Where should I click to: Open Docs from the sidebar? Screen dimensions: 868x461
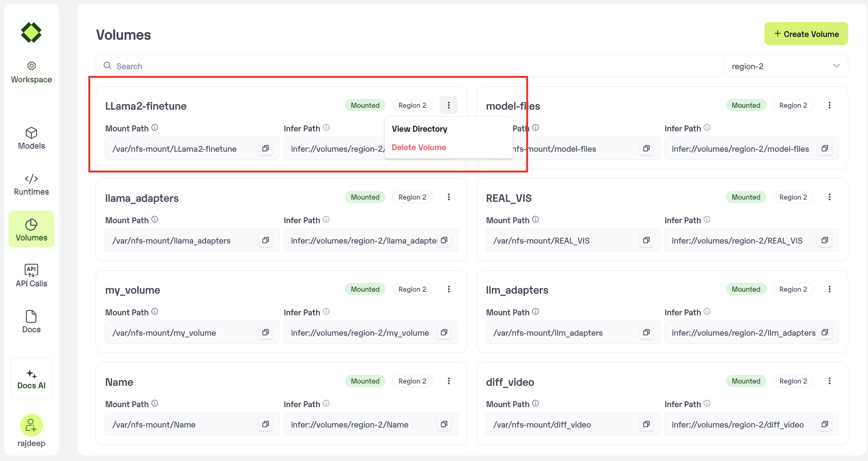click(31, 321)
